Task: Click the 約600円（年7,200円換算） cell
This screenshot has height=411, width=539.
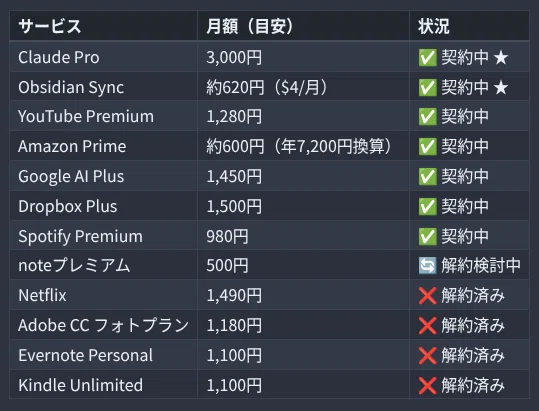Action: 304,146
